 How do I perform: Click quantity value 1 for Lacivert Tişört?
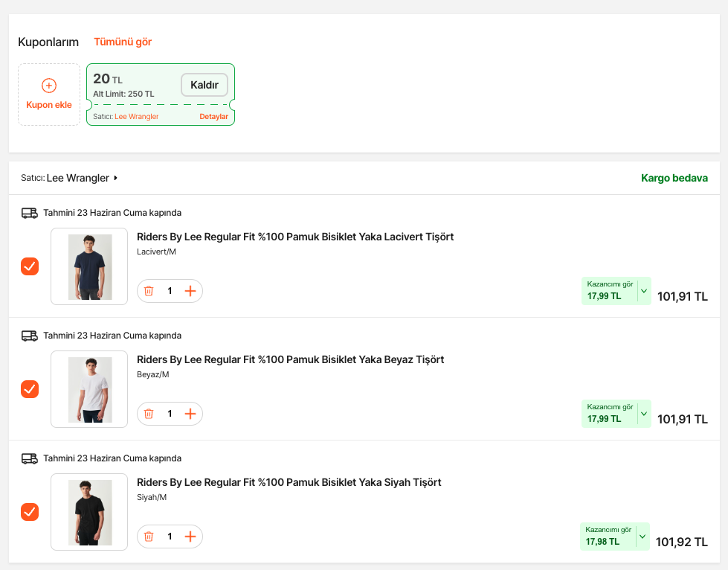tap(170, 291)
